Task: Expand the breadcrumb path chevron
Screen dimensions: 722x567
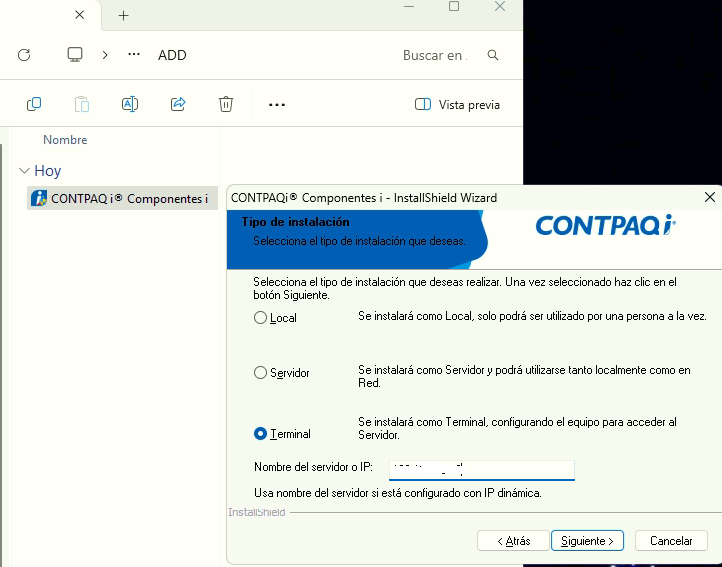Action: coord(105,55)
